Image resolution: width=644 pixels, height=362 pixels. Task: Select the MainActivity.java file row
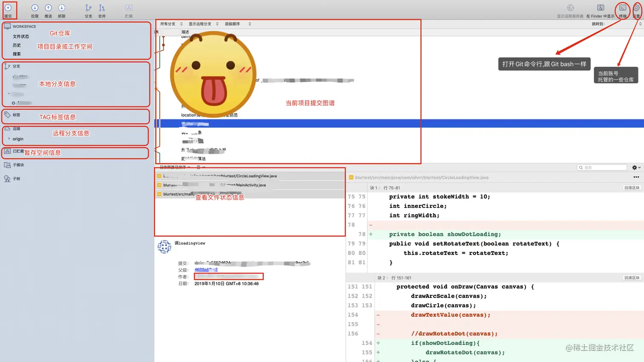(x=250, y=185)
